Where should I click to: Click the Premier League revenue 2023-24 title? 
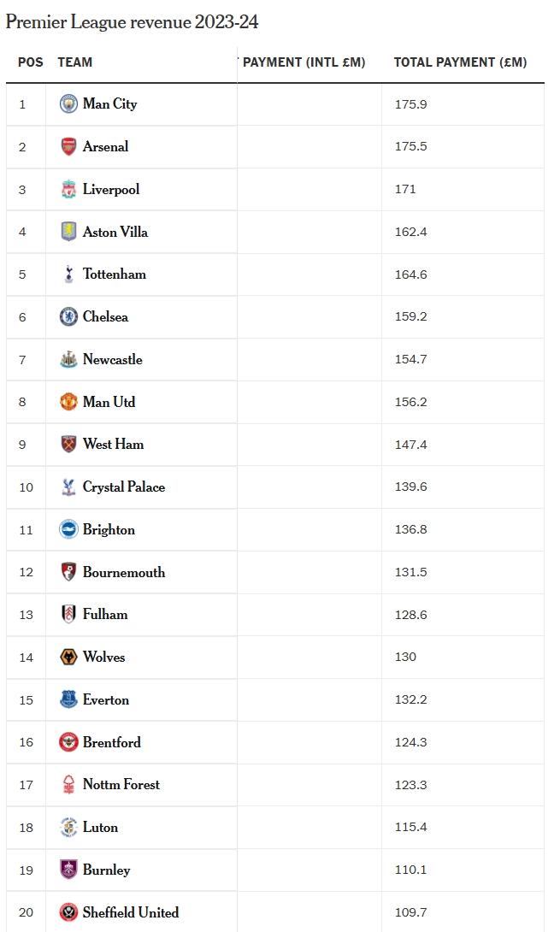(x=132, y=22)
